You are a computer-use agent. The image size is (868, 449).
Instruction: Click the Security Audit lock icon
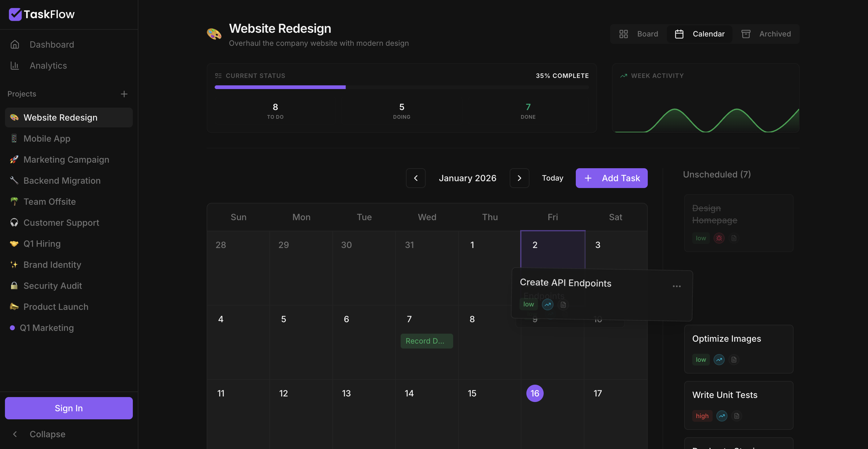14,286
